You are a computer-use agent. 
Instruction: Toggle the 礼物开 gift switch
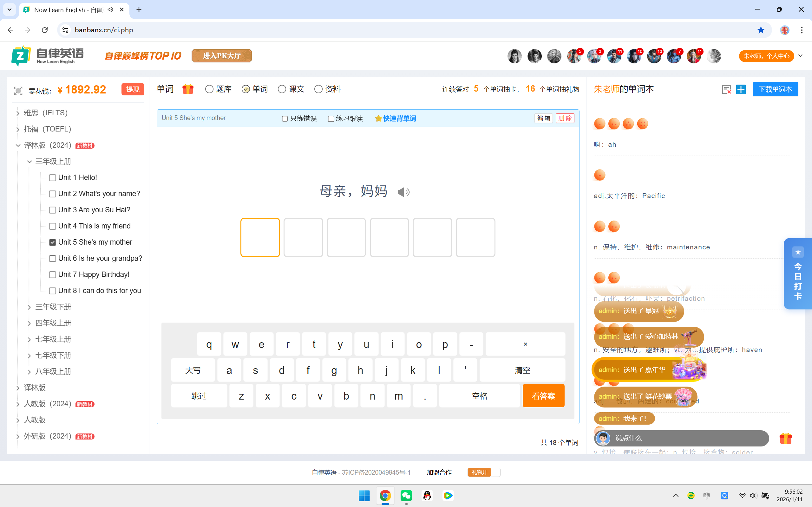(x=483, y=472)
